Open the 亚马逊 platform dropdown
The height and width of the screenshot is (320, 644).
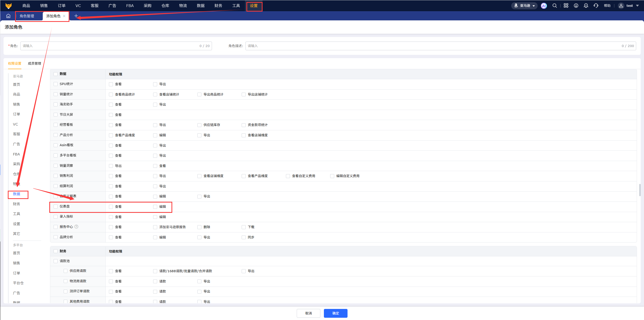pyautogui.click(x=525, y=6)
